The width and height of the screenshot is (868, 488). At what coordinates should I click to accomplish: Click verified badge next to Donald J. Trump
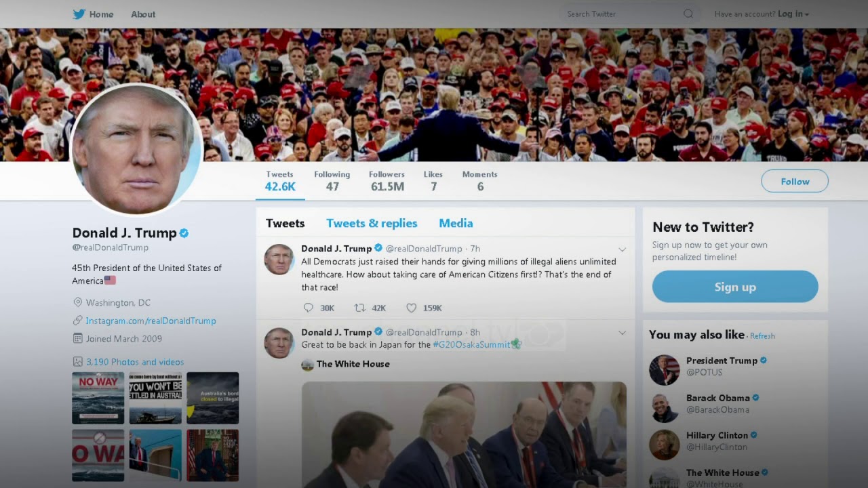click(x=184, y=233)
